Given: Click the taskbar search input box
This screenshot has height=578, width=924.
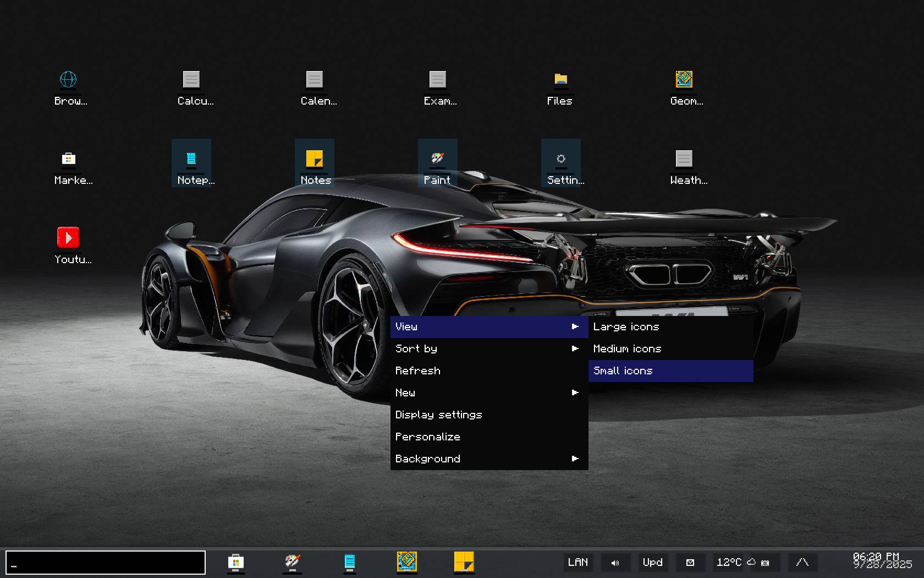Looking at the screenshot, I should (106, 563).
